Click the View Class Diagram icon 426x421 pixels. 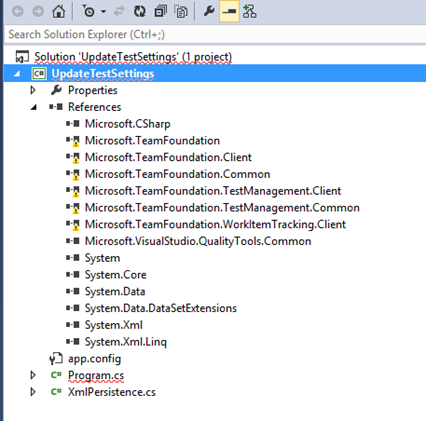coord(250,11)
